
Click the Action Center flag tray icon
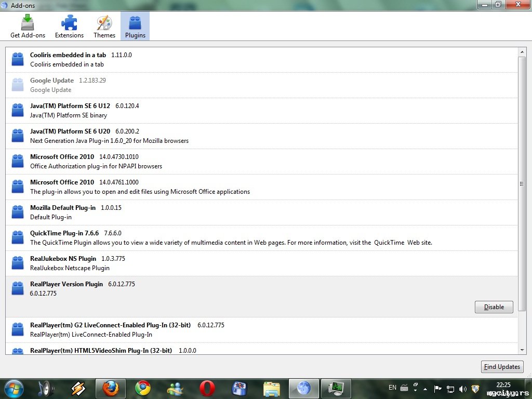click(437, 389)
